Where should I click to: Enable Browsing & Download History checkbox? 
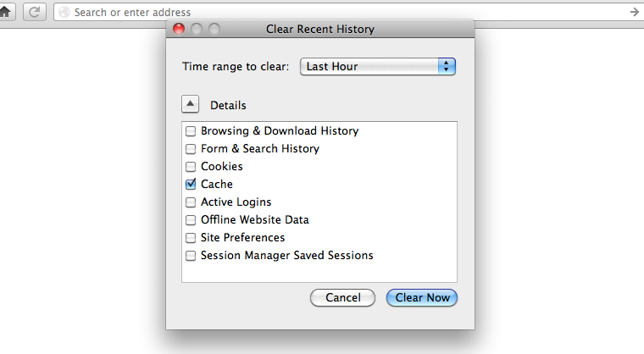point(191,131)
